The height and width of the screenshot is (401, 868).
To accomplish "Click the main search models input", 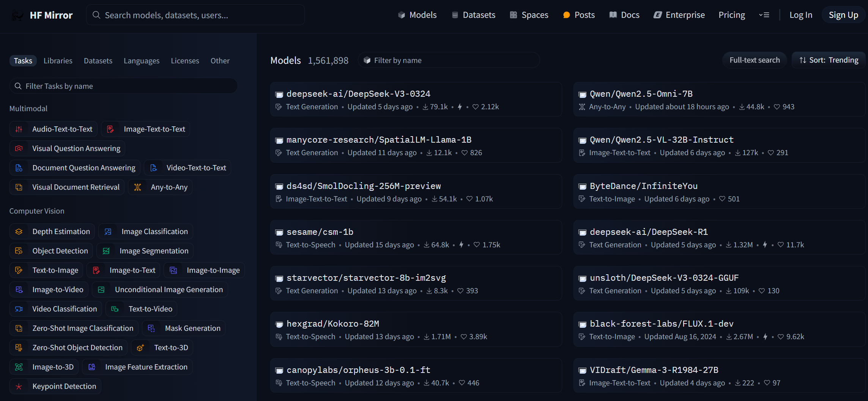I will point(195,15).
